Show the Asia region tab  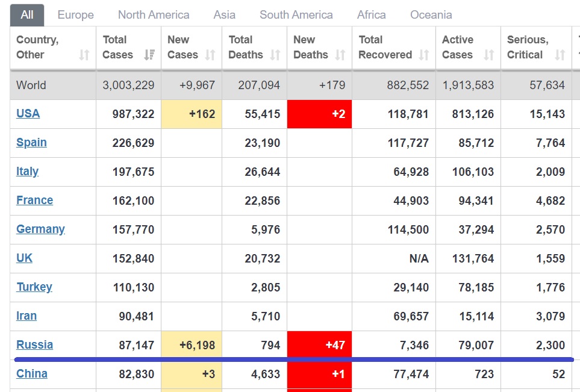[x=224, y=14]
